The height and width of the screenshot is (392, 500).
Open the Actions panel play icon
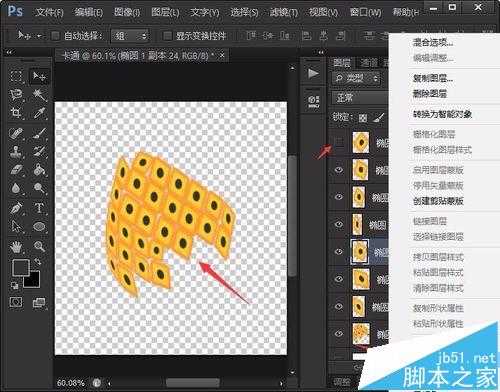pyautogui.click(x=313, y=73)
